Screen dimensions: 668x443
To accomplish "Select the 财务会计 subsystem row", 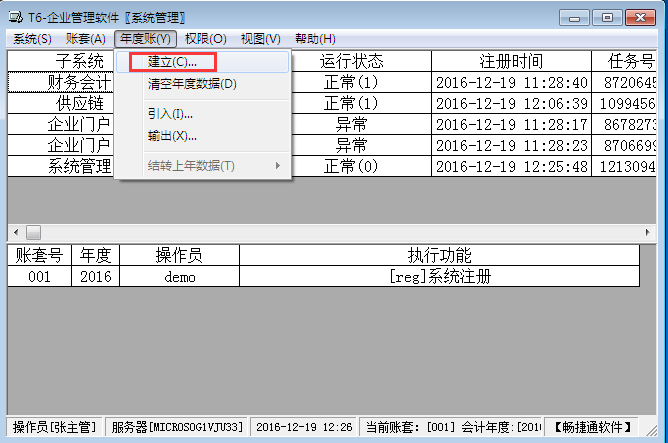I will tap(80, 82).
